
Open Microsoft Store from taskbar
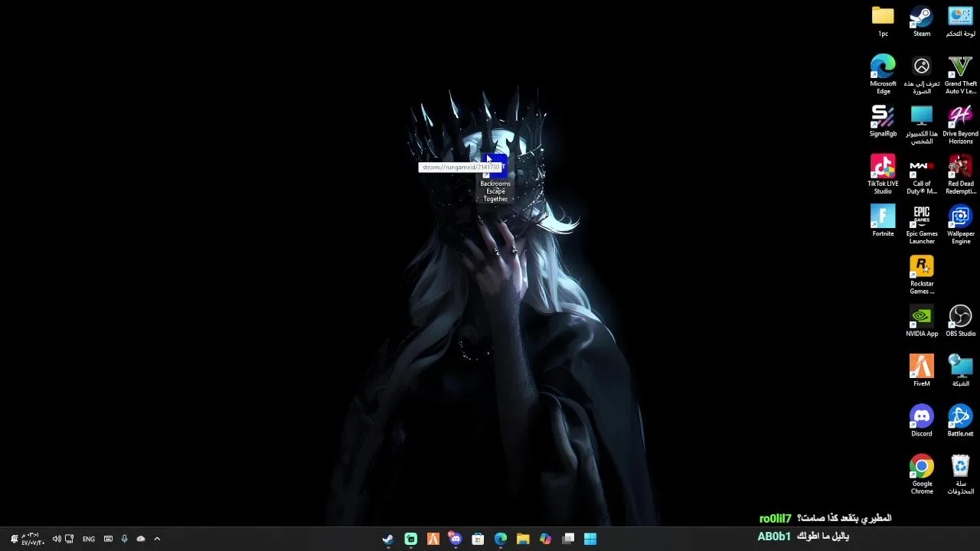(478, 539)
